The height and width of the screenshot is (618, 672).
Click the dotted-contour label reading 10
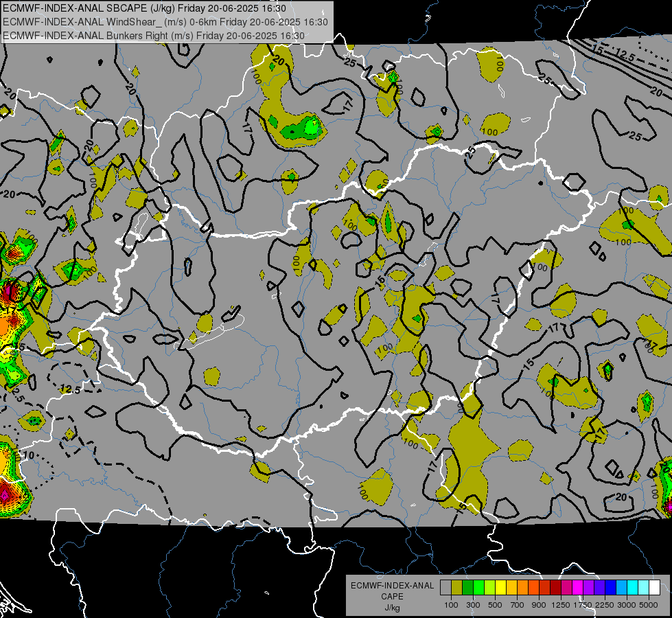pyautogui.click(x=29, y=455)
